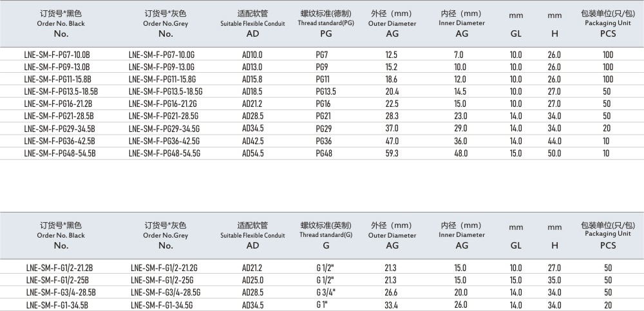Select the G 3/4" thread cell
This screenshot has height=311, width=644.
[327, 292]
